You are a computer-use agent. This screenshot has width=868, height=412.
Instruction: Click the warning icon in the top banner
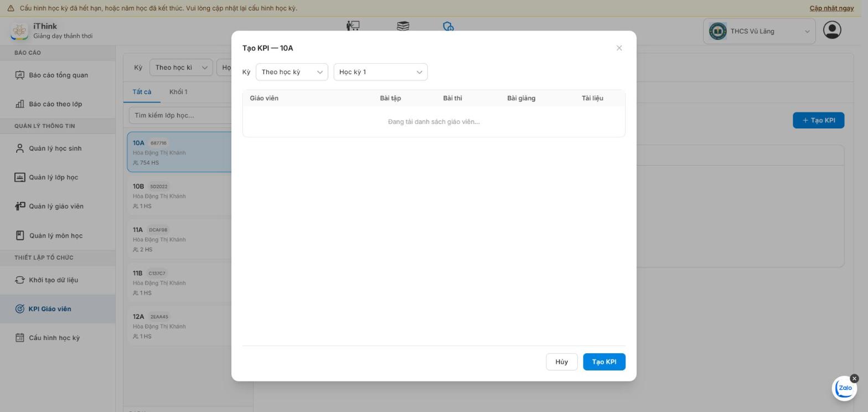(x=11, y=8)
